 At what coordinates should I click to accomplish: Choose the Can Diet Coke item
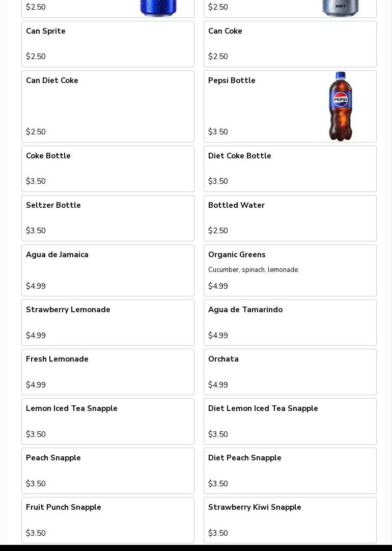coord(108,106)
